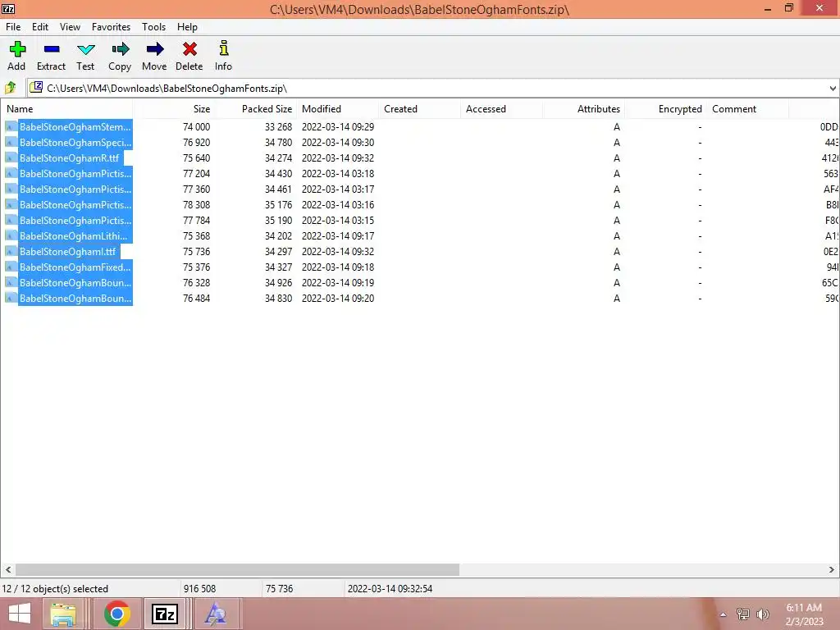Open the Edit menu
Screen dimensions: 840x630
coord(40,27)
